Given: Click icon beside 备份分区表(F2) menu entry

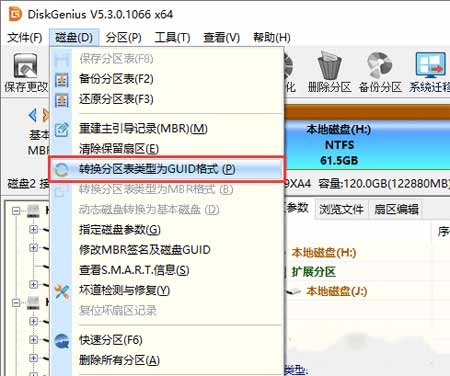Looking at the screenshot, I should pyautogui.click(x=62, y=80).
